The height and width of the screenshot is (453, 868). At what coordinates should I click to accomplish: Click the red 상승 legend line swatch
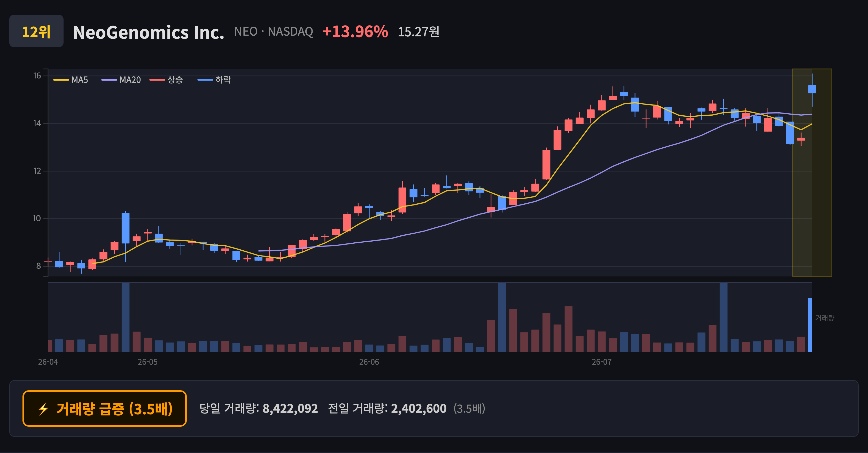pyautogui.click(x=157, y=80)
